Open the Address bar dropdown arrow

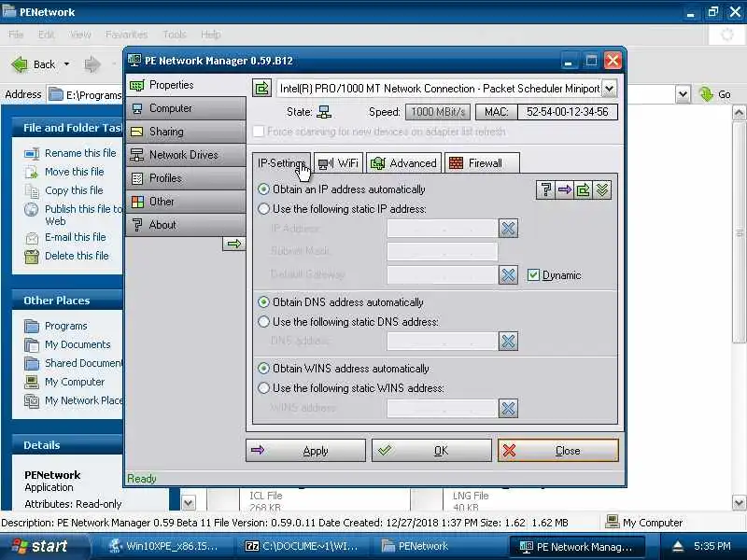point(683,94)
